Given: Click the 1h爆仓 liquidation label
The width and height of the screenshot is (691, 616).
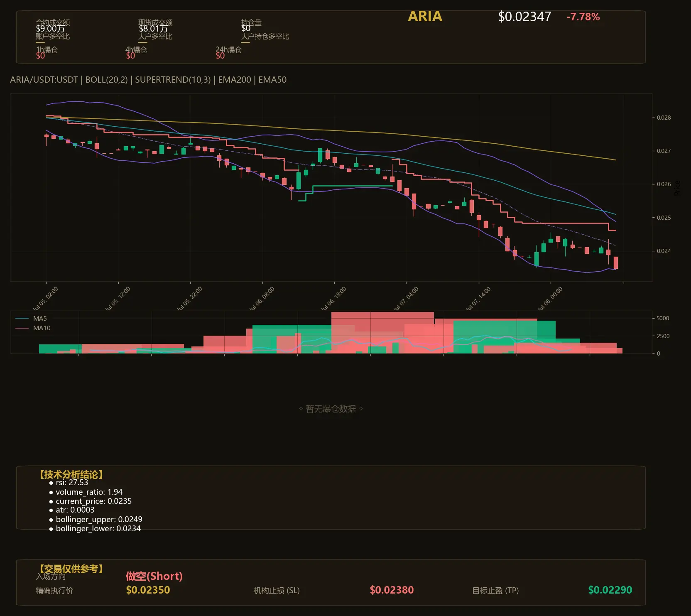Looking at the screenshot, I should point(47,50).
